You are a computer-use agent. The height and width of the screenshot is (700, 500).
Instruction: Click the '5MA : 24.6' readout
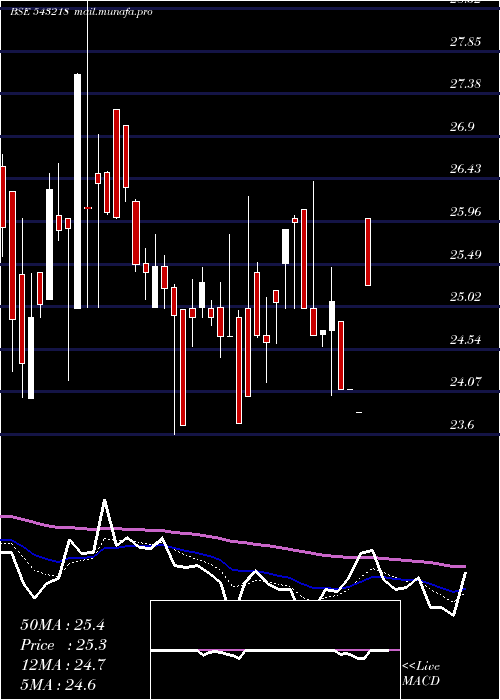click(58, 685)
